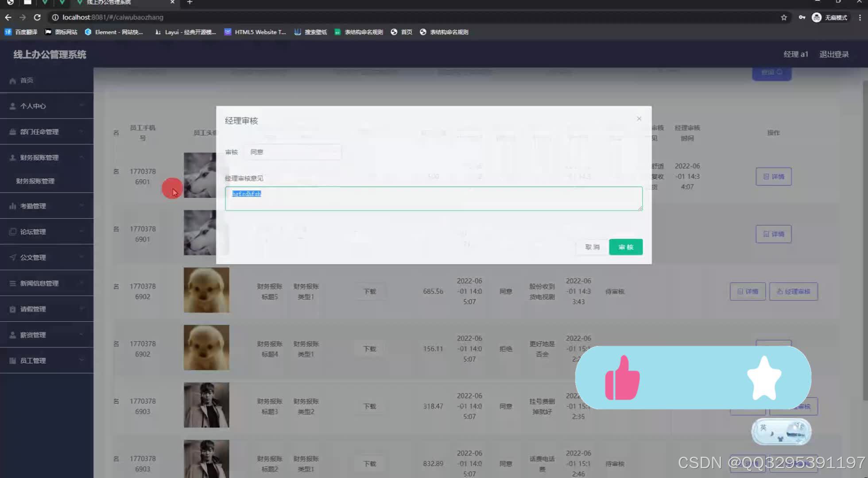Screen dimensions: 868x478
Task: Click the 英 input method widget
Action: [781, 432]
